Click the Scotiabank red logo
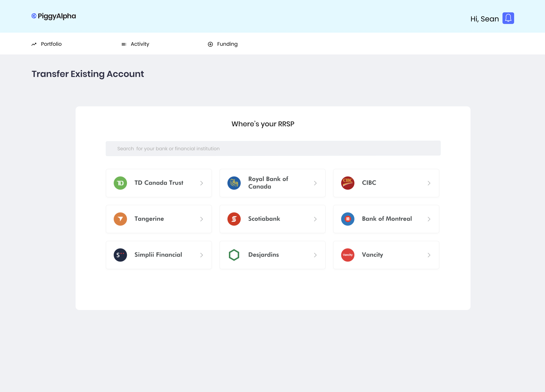The image size is (545, 392). tap(234, 219)
